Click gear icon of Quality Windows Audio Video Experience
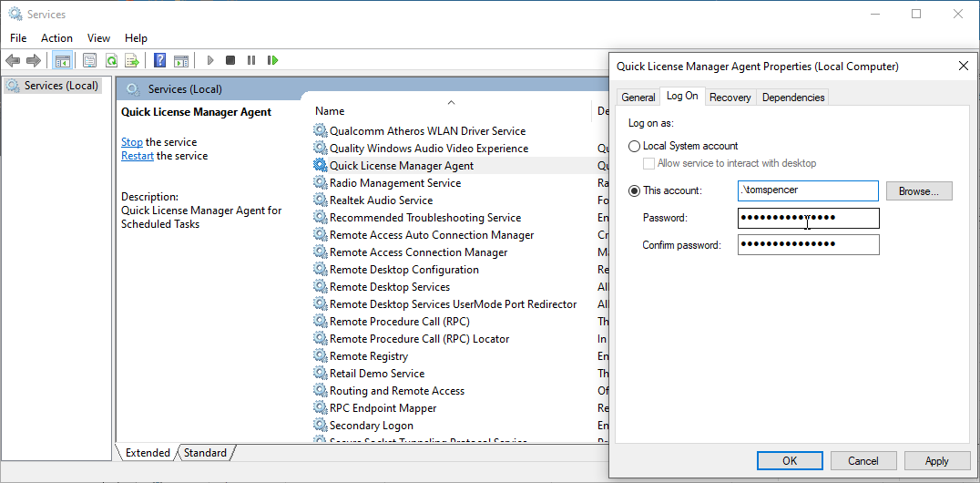980x483 pixels. point(320,149)
